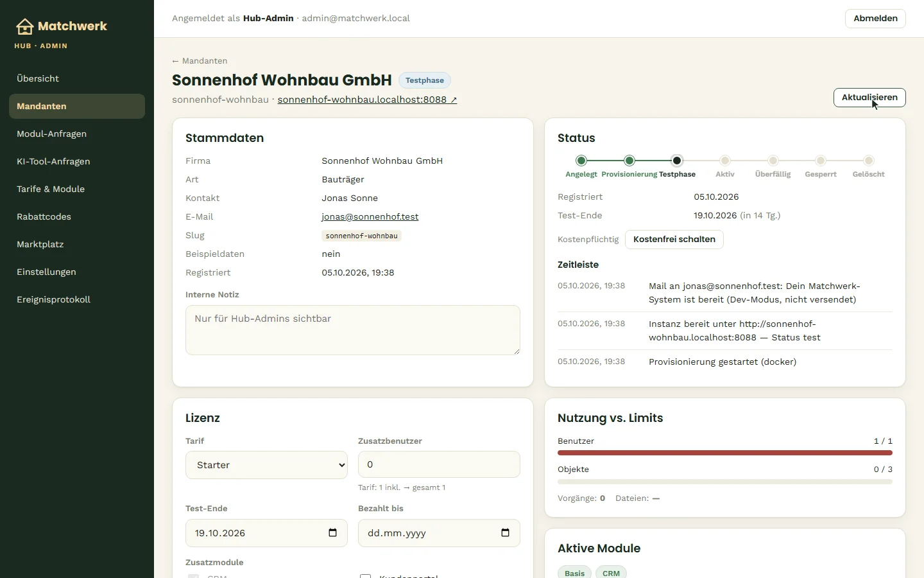Navigate to KI-Tool-Anfragen
Screen dimensions: 924x578
(x=77, y=161)
